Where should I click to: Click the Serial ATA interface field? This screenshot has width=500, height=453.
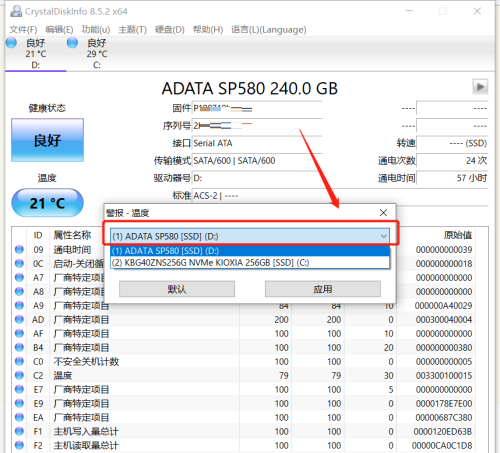257,143
